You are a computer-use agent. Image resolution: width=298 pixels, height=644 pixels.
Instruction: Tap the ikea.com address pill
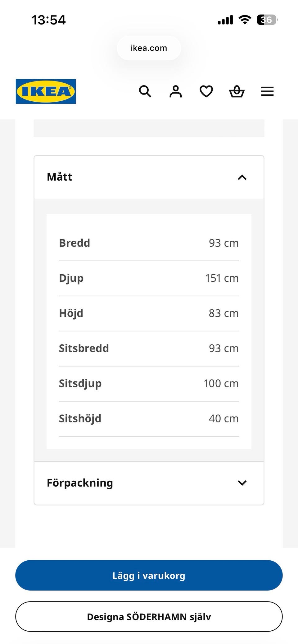[149, 48]
